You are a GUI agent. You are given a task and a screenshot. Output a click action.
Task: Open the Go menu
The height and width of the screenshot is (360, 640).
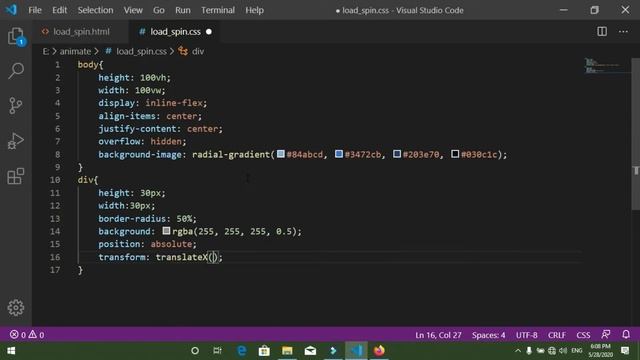[x=158, y=10]
